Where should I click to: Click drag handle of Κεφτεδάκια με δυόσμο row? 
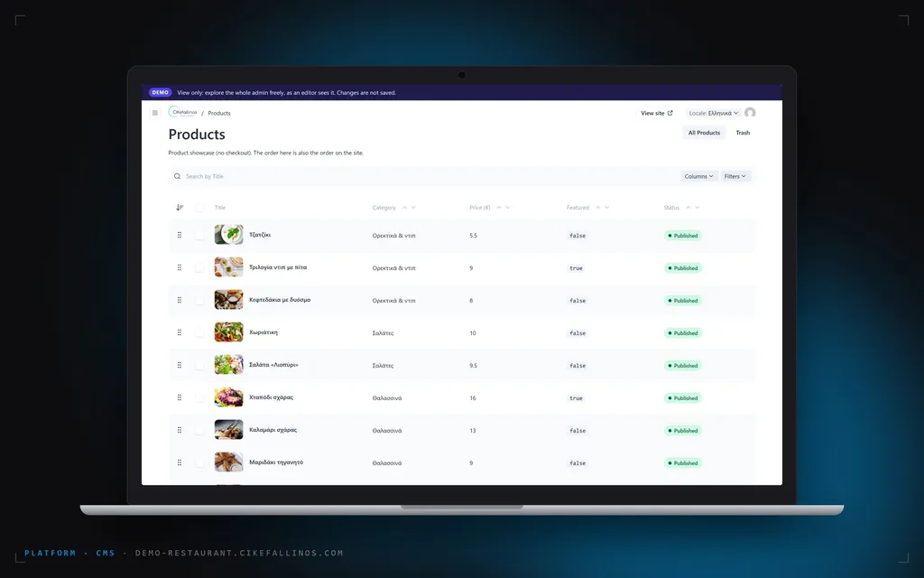[180, 300]
